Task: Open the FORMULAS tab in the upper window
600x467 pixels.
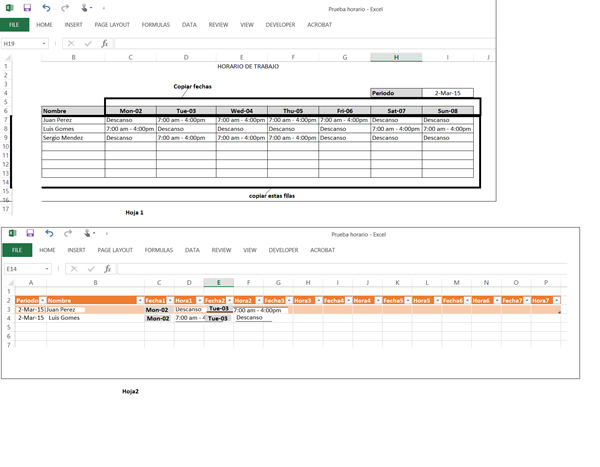Action: click(156, 25)
